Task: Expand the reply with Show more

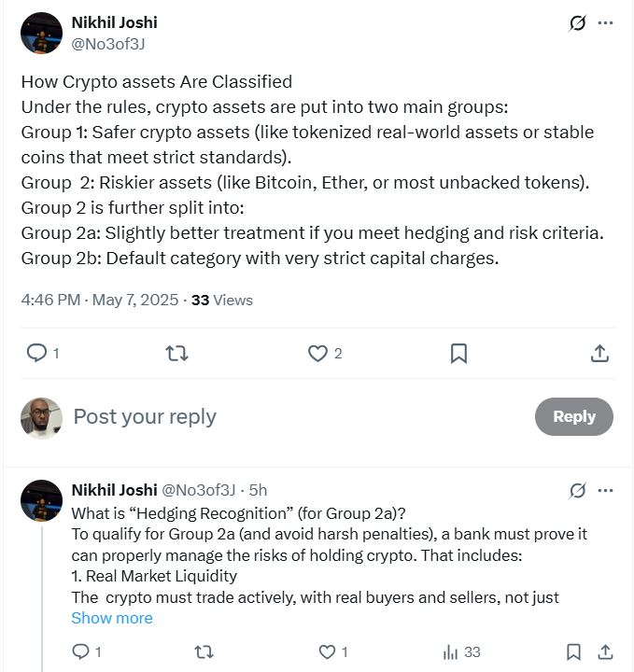Action: pyautogui.click(x=112, y=618)
